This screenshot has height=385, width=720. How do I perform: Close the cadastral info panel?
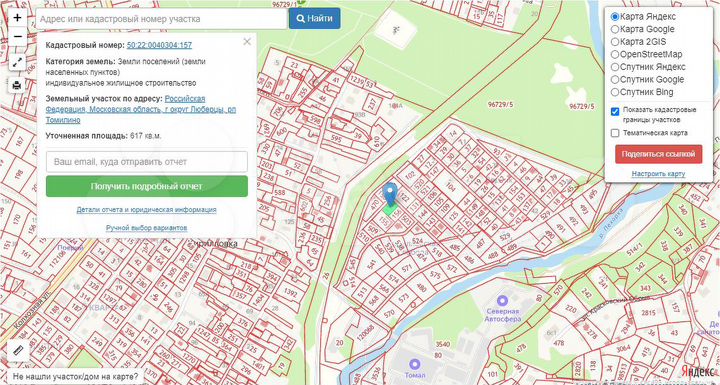[x=247, y=42]
